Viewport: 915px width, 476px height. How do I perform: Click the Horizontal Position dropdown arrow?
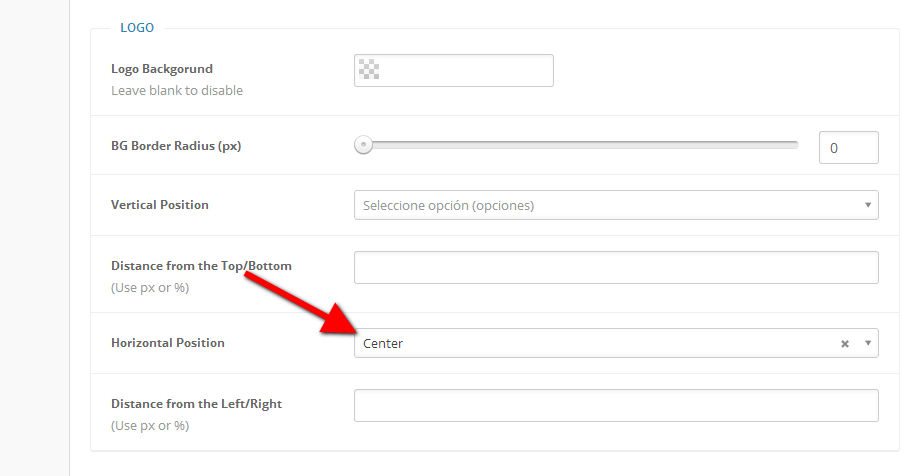pyautogui.click(x=868, y=343)
